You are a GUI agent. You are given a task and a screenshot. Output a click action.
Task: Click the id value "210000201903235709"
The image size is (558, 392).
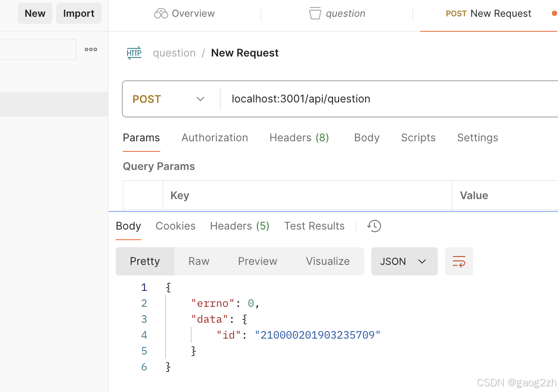tap(317, 335)
